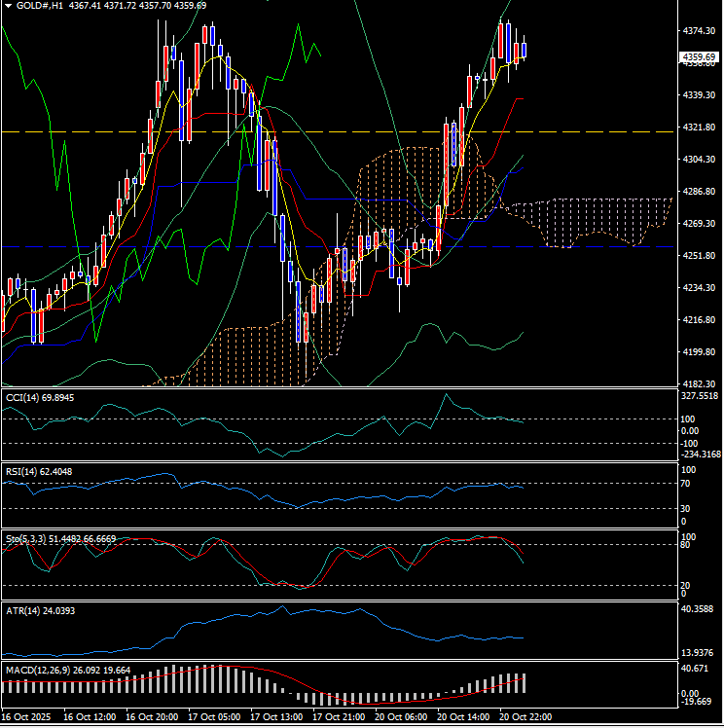
Task: Select the current price tag 4359.69
Action: pyautogui.click(x=700, y=57)
